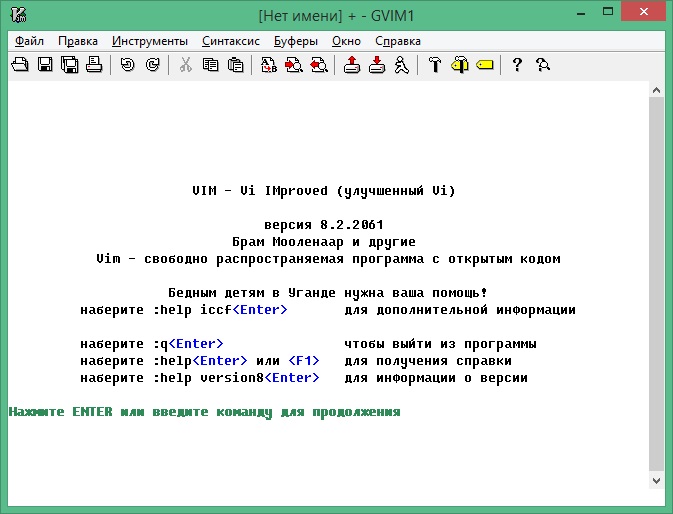Viewport: 673px width, 514px height.
Task: Click the text 'Брам Мооленаар и другие'
Action: tap(324, 242)
